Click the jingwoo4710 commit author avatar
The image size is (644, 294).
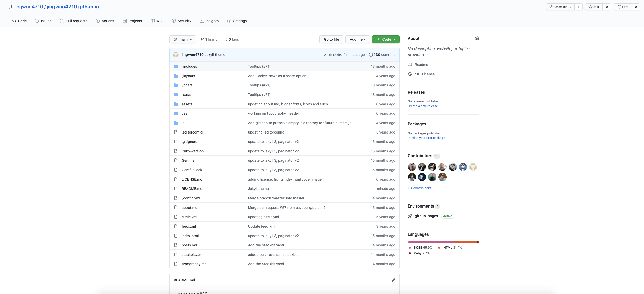tap(176, 55)
